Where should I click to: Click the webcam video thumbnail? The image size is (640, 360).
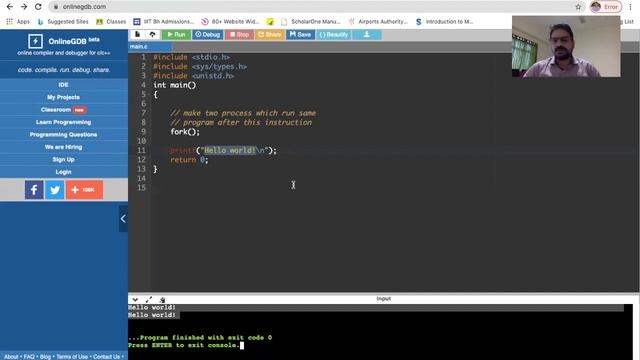point(566,47)
